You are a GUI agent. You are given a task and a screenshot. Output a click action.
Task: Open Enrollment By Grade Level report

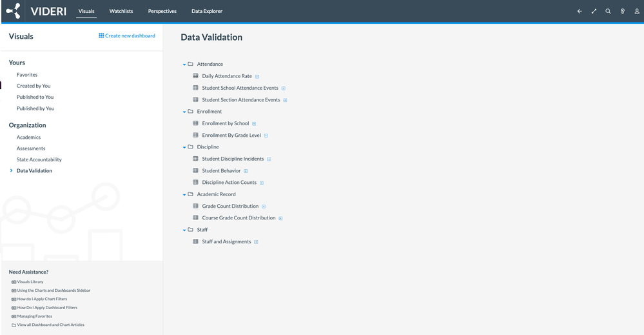click(231, 136)
